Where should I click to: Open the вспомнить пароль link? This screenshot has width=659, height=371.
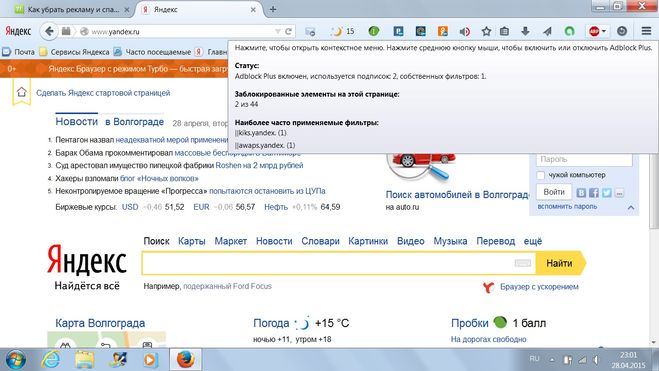567,207
